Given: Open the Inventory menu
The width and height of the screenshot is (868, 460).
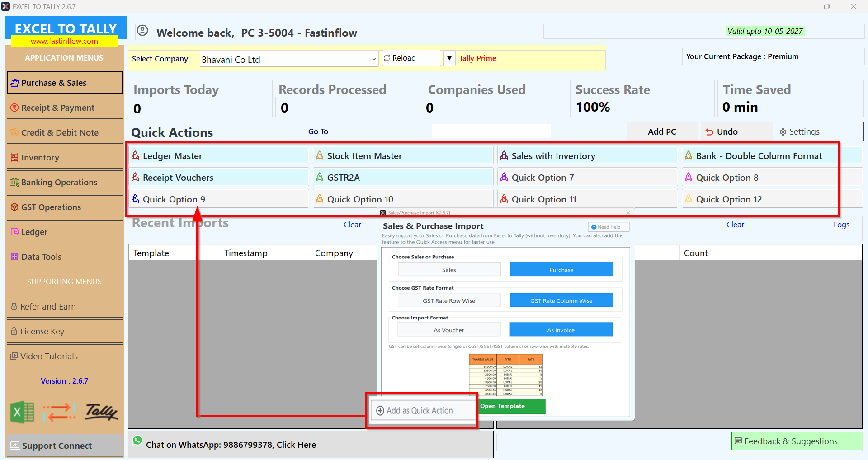Looking at the screenshot, I should click(65, 157).
